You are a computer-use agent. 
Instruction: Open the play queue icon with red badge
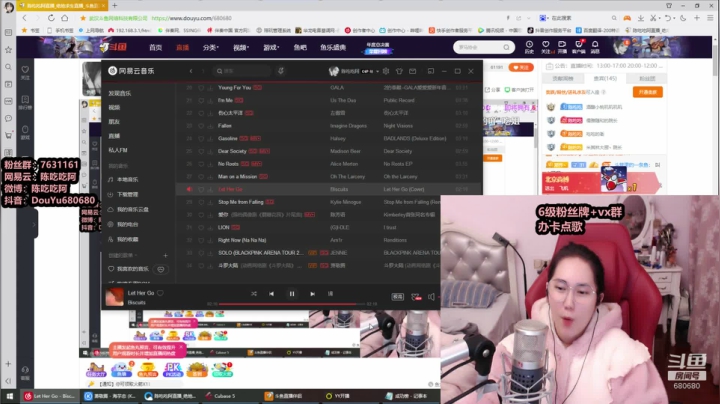(x=416, y=297)
